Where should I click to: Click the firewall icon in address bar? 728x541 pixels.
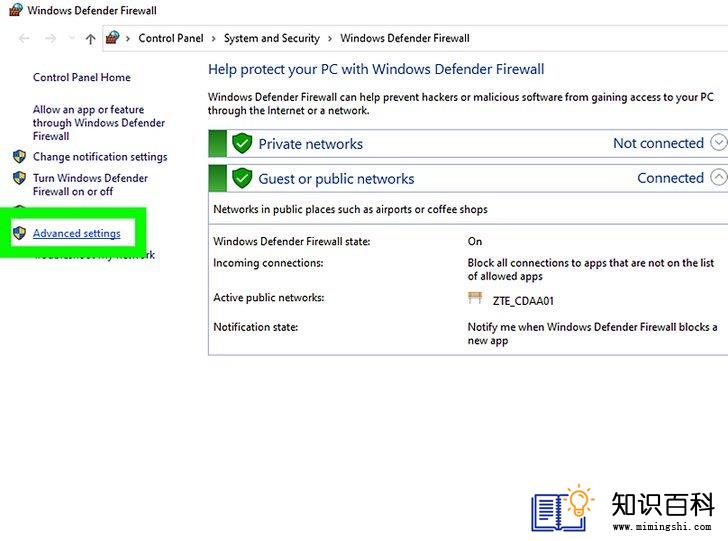[112, 38]
